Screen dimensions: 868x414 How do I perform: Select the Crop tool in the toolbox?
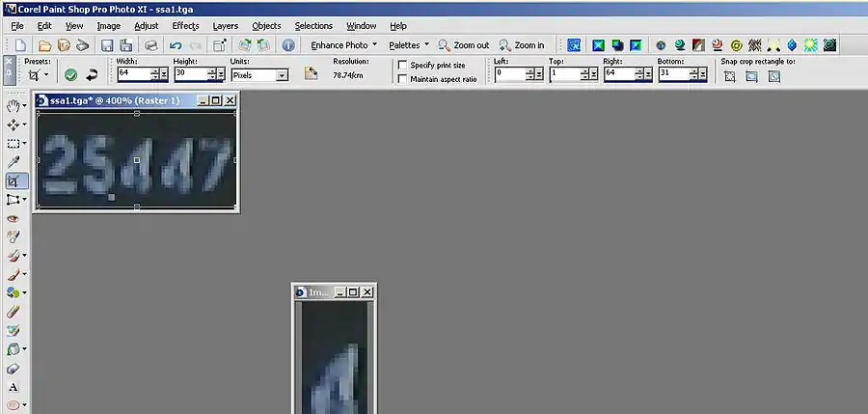[x=14, y=180]
